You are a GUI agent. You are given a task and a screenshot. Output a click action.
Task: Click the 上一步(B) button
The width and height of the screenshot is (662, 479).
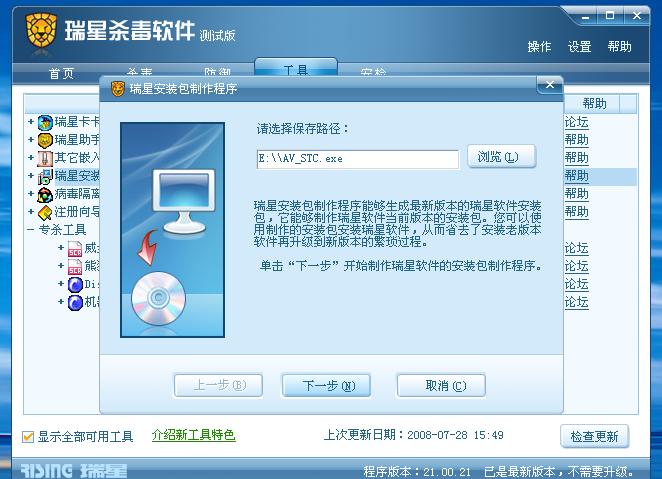pos(218,385)
